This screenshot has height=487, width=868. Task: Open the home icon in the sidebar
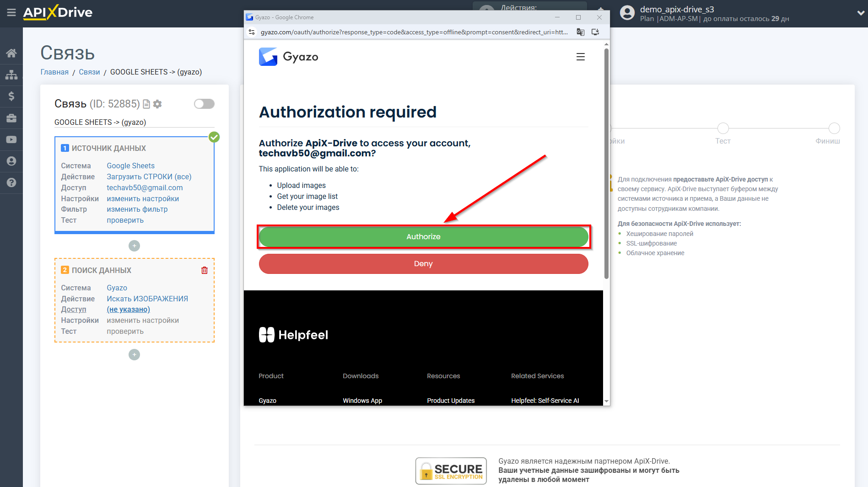pos(11,53)
